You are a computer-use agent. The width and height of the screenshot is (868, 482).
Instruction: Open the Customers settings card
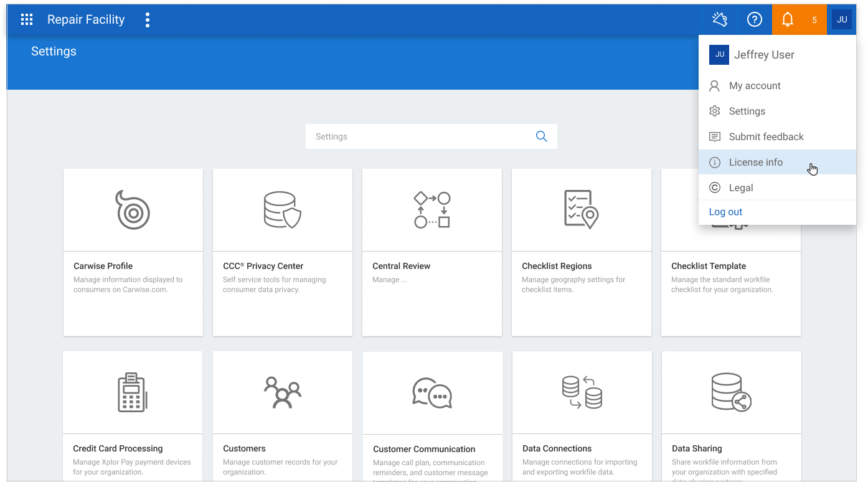click(x=283, y=416)
